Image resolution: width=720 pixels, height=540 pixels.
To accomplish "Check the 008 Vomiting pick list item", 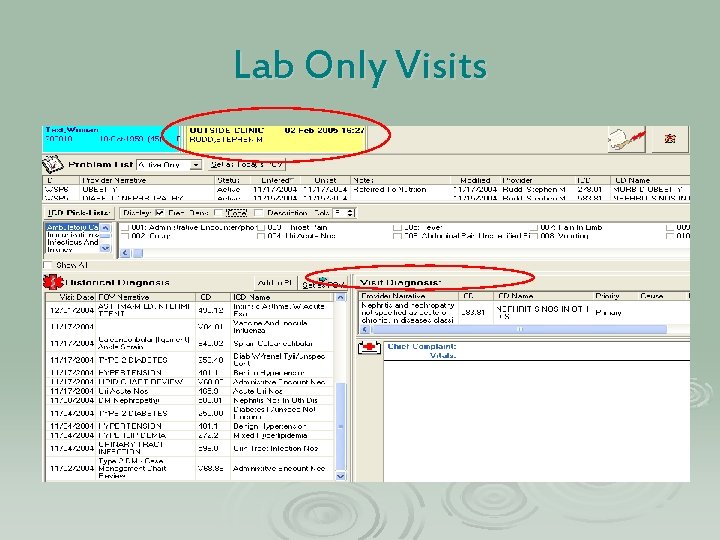I will point(534,236).
